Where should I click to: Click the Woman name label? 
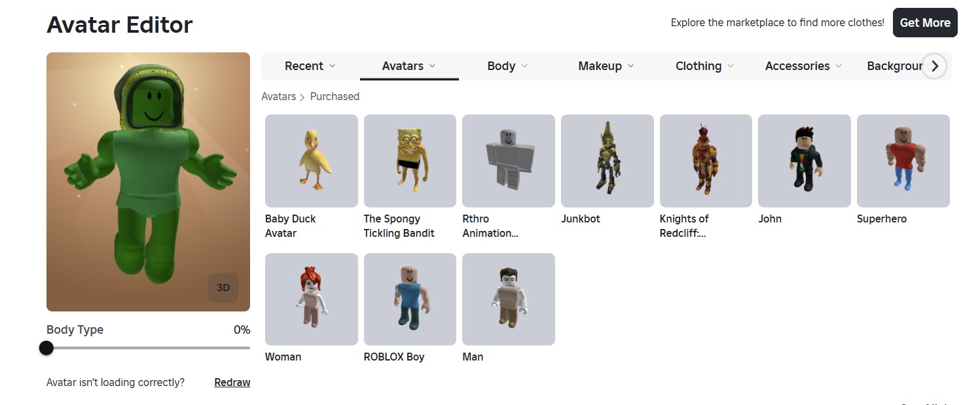pyautogui.click(x=283, y=357)
